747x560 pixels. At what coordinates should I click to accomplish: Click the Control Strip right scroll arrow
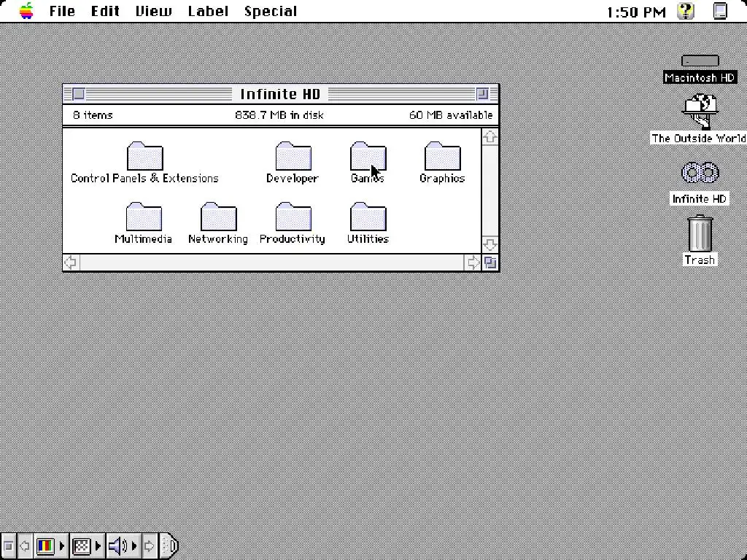point(149,545)
